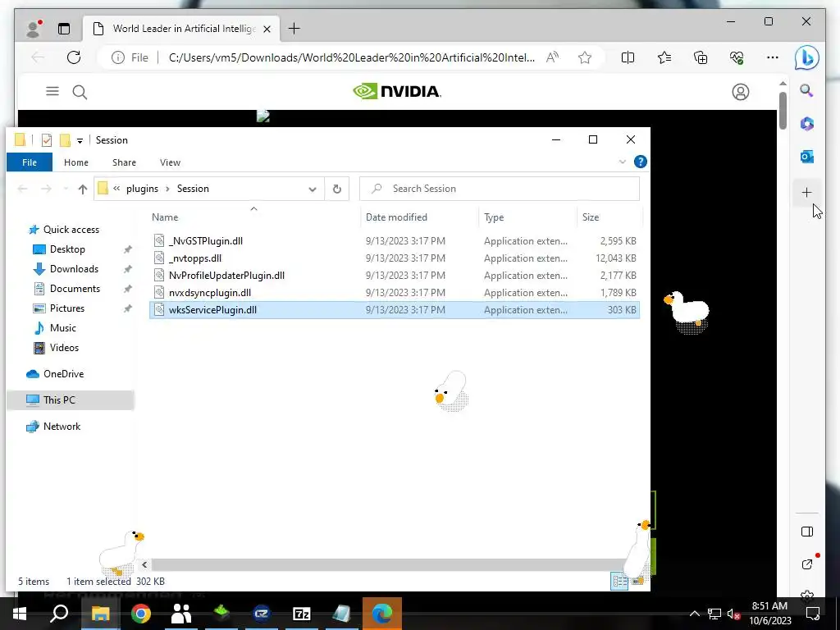
Task: Add a sidebar app with plus icon
Action: 807,192
